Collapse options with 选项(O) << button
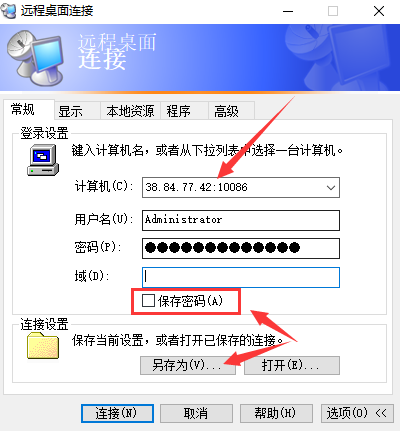 (x=357, y=414)
